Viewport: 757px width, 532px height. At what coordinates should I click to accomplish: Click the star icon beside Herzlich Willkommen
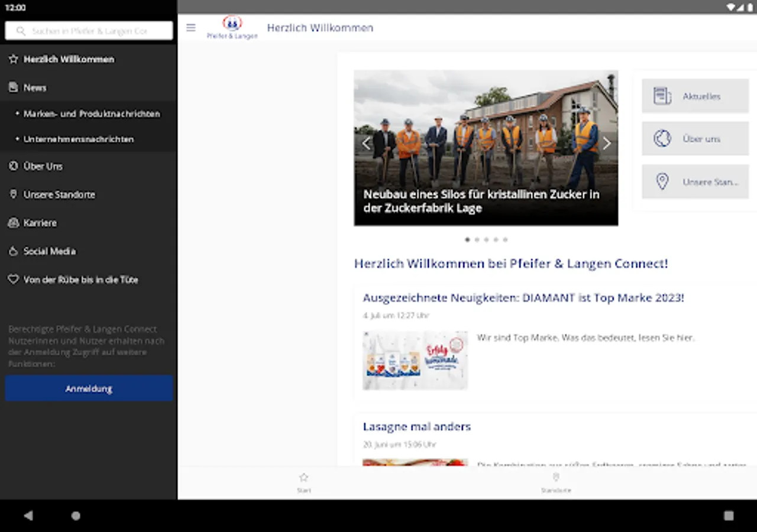13,59
